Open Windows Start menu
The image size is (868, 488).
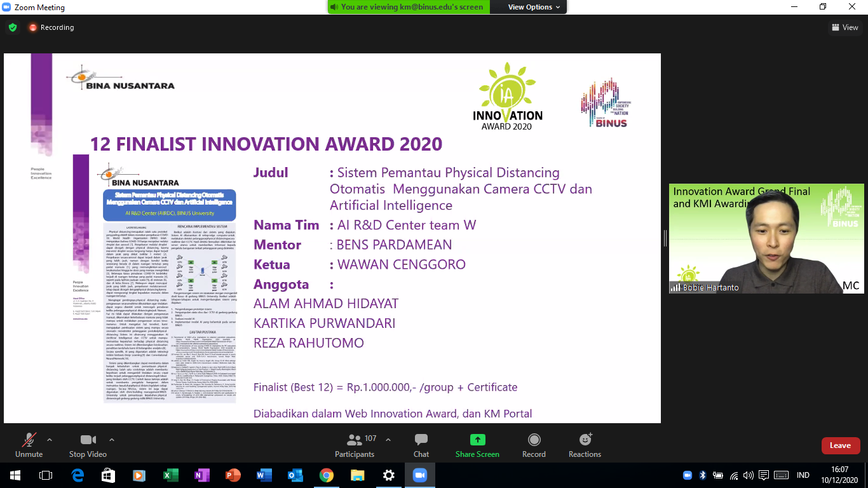tap(15, 475)
